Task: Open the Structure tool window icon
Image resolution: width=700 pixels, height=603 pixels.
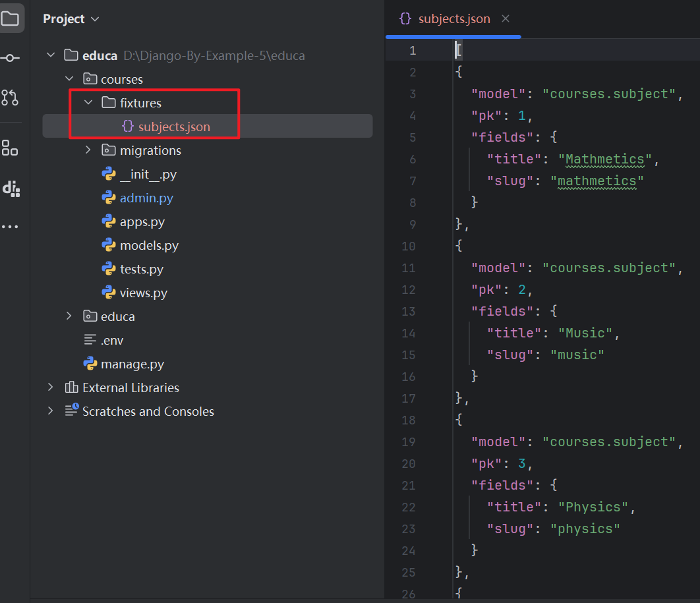Action: (x=10, y=148)
